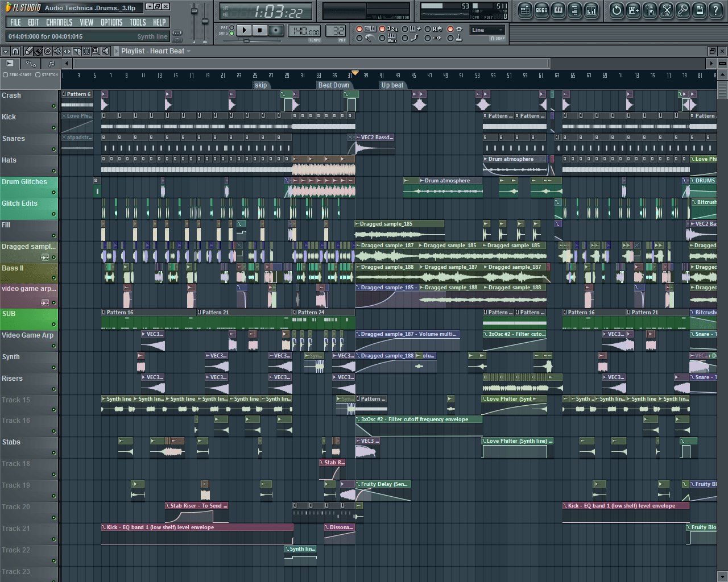Open the Playlist window from the toolbar
This screenshot has height=582, width=728.
[525, 10]
